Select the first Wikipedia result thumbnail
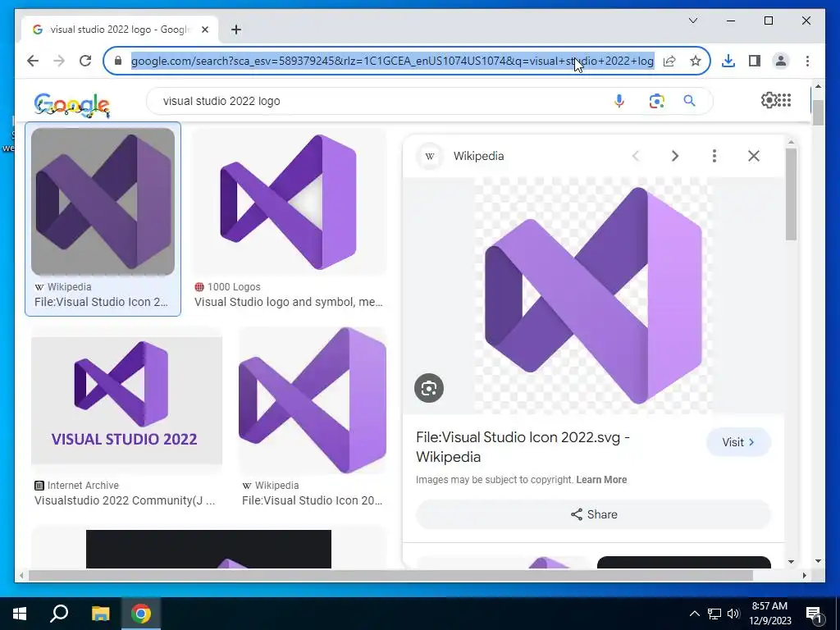 click(x=103, y=202)
